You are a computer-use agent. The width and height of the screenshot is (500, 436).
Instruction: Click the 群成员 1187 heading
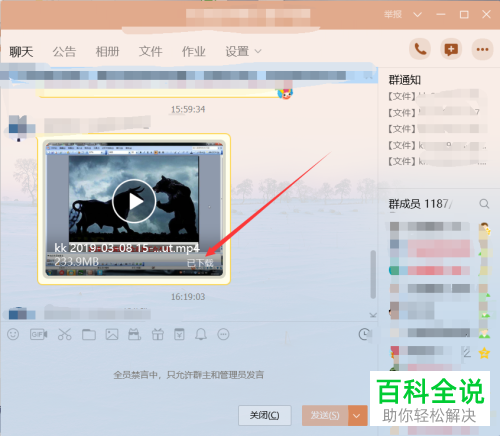click(419, 204)
